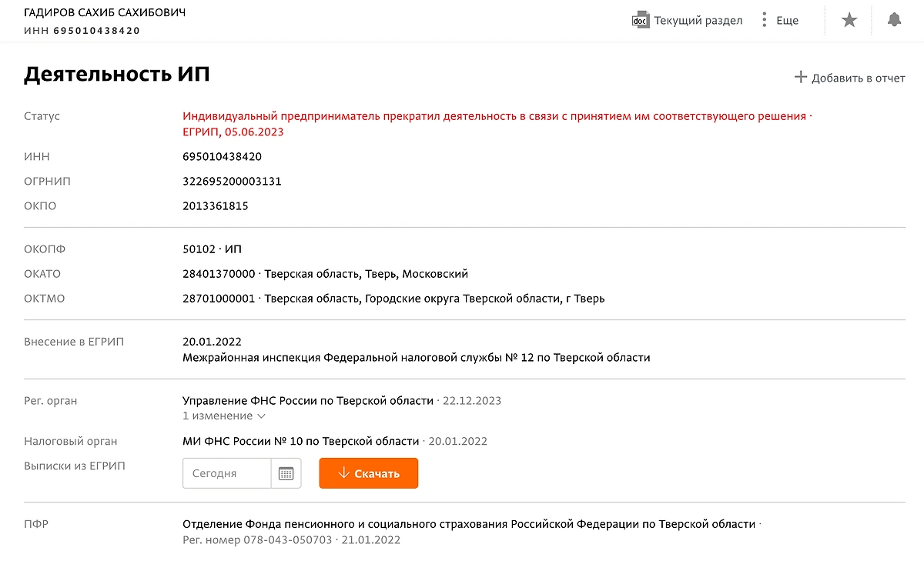
Task: Collapse changes list under Управление ФНС России
Action: (260, 415)
